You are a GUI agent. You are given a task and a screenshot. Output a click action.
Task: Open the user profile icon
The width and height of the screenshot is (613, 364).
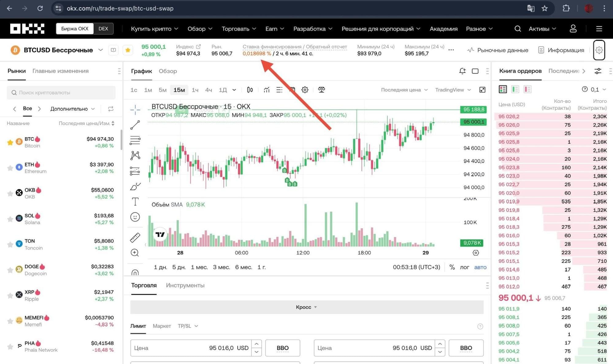pos(573,29)
